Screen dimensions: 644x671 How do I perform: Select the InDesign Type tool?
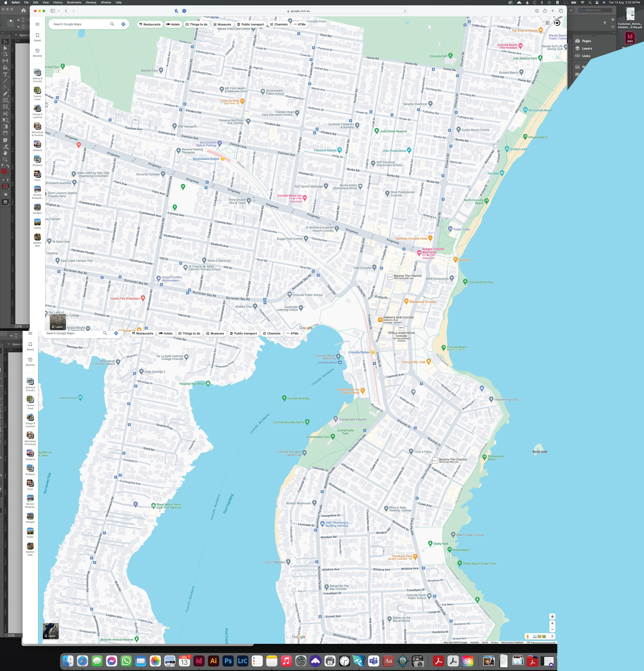click(x=5, y=74)
